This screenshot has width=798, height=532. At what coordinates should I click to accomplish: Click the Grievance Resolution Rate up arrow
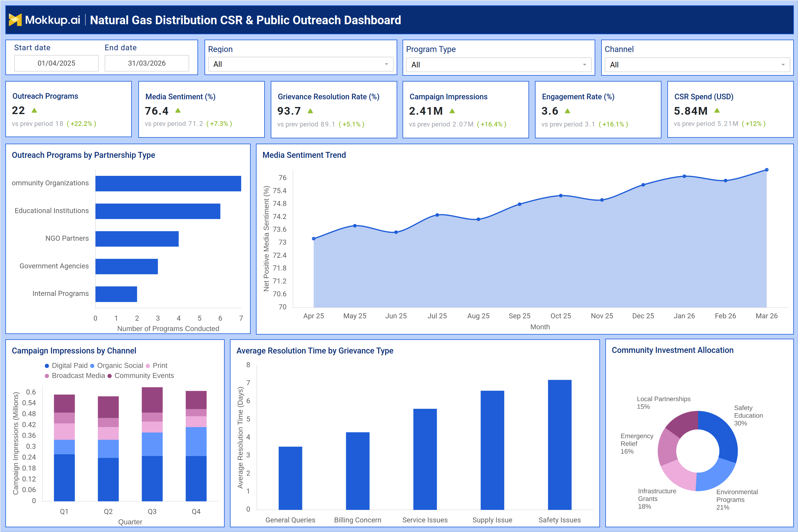310,111
